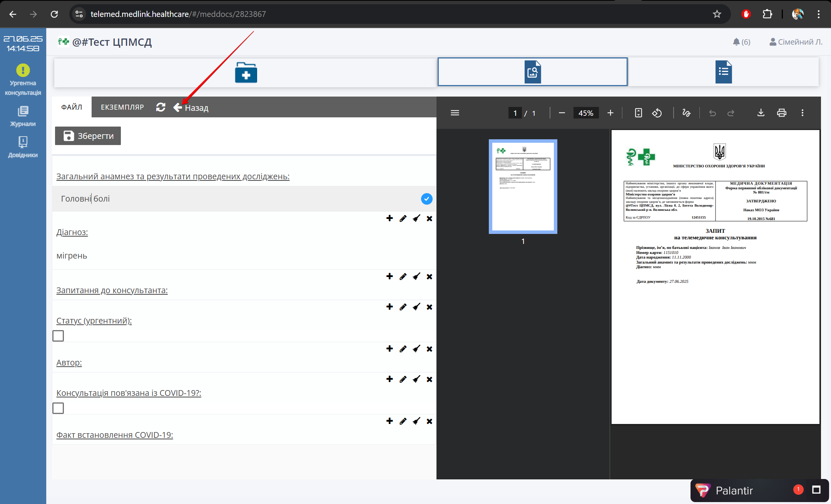This screenshot has height=504, width=831.
Task: Toggle the Статус (ургентний) checkbox
Action: tap(58, 336)
